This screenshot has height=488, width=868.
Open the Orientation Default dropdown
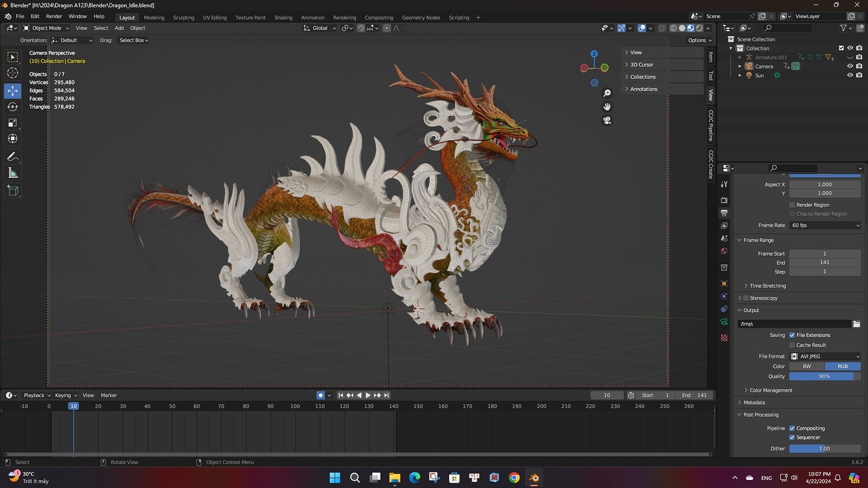click(72, 41)
